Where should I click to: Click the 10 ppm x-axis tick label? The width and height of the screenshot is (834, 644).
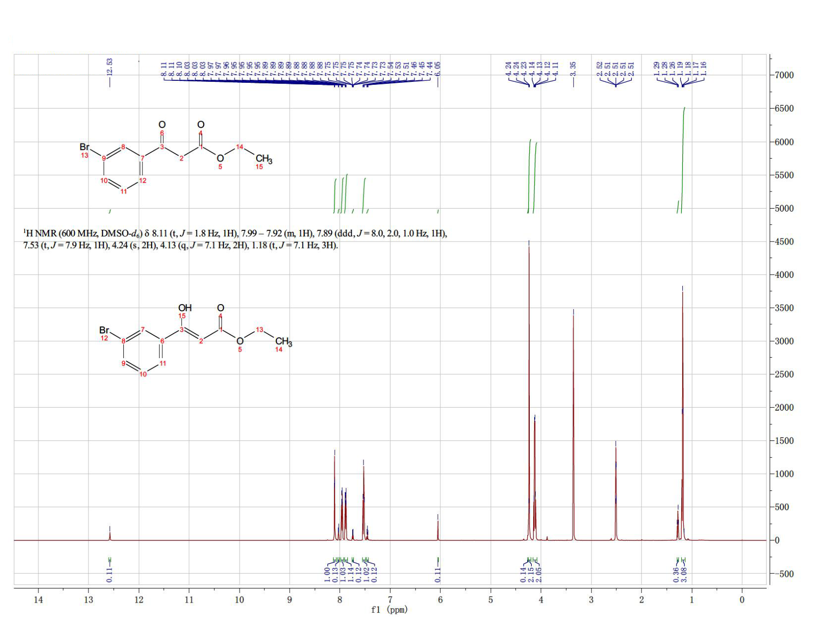click(239, 600)
